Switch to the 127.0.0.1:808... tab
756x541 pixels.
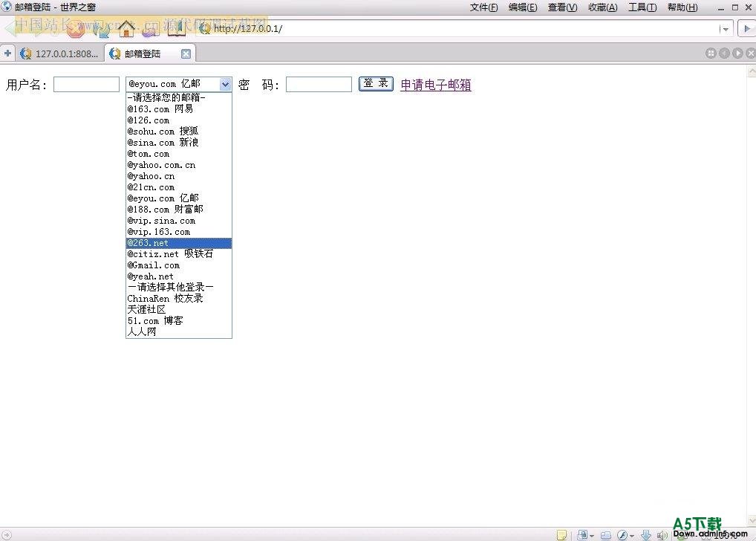(x=59, y=54)
